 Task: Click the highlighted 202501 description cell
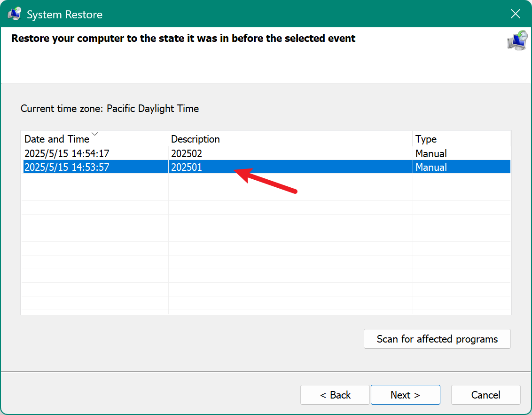[187, 167]
